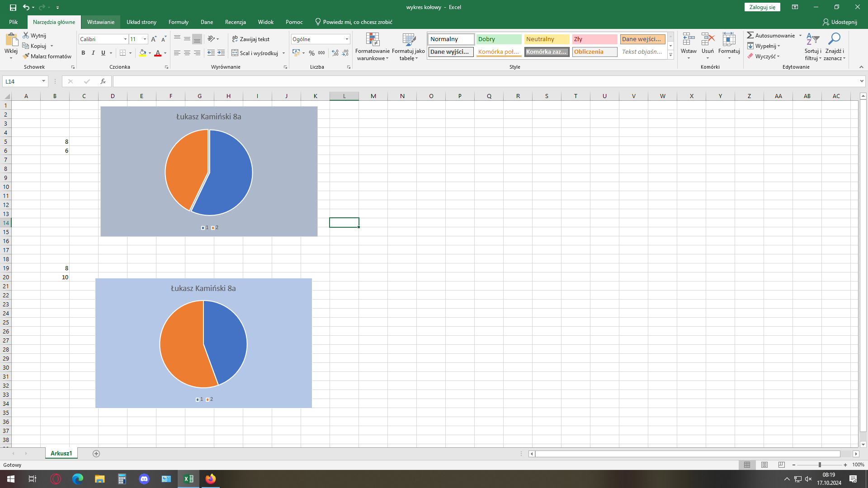This screenshot has height=488, width=868.
Task: Click the Percent Style icon
Action: click(311, 53)
